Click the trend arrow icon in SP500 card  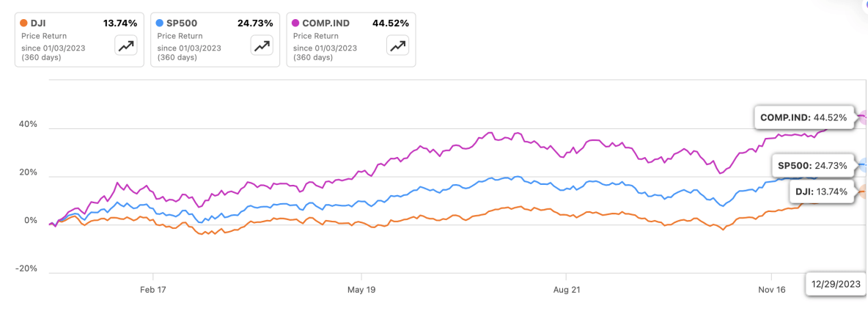pyautogui.click(x=262, y=46)
